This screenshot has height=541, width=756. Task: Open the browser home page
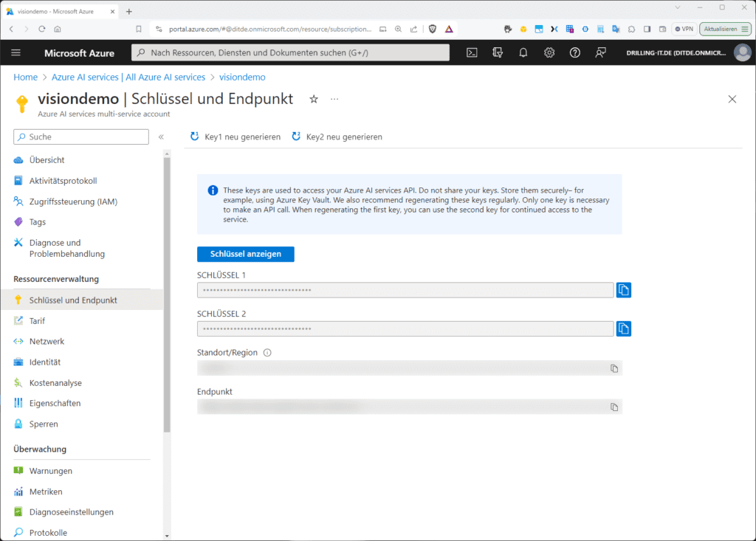coord(58,29)
